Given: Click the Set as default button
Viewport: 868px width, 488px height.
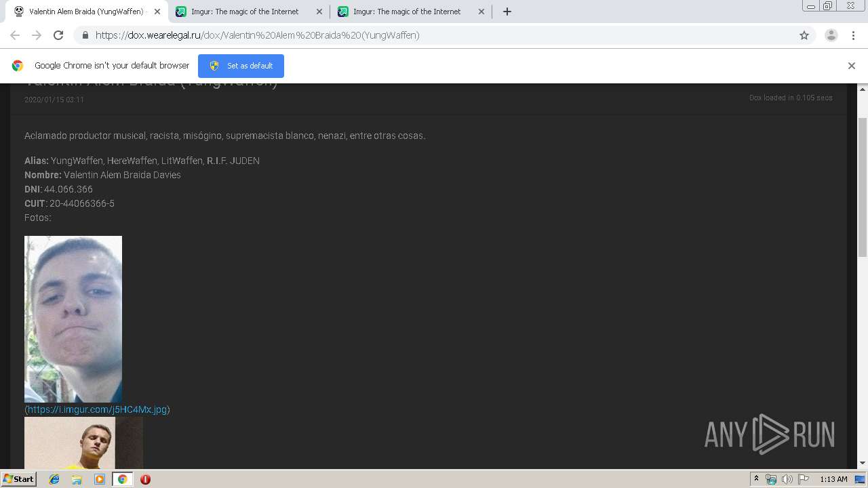Looking at the screenshot, I should pos(241,66).
